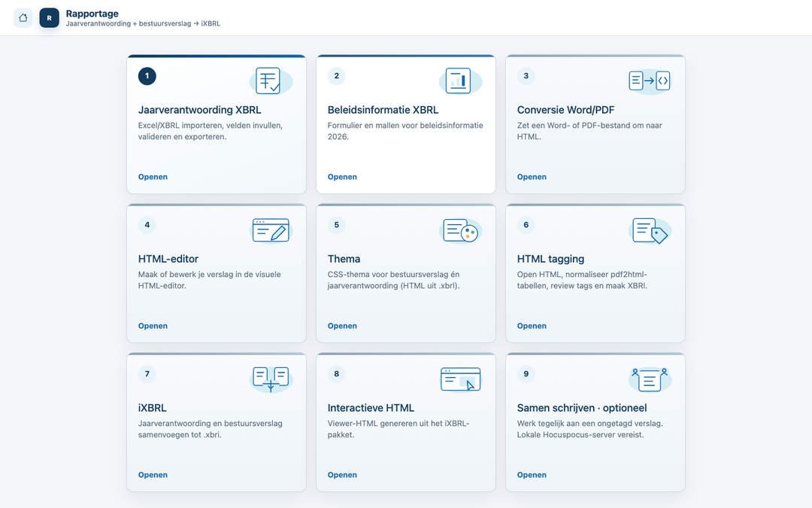This screenshot has width=812, height=508.
Task: Click the Rapportage header title
Action: point(92,14)
